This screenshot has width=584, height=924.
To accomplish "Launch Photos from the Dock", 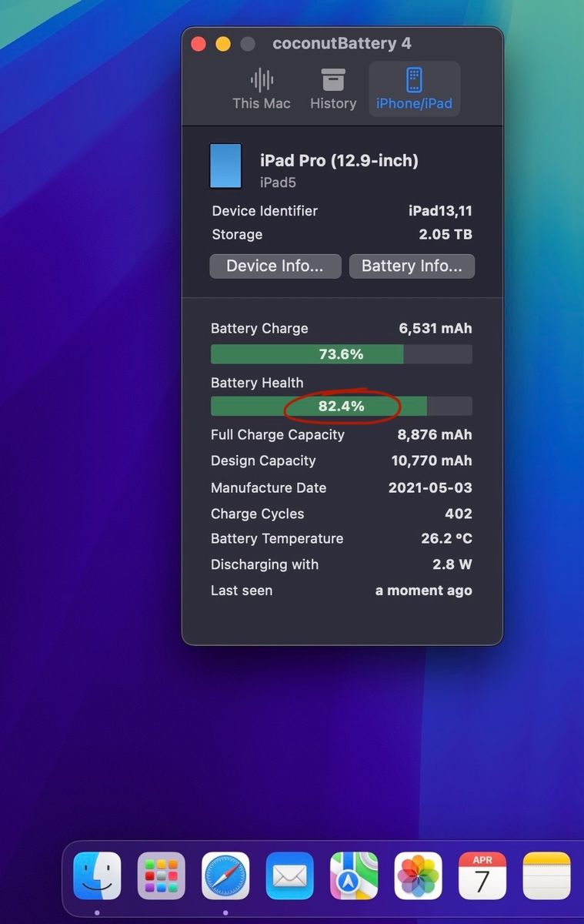I will (418, 876).
